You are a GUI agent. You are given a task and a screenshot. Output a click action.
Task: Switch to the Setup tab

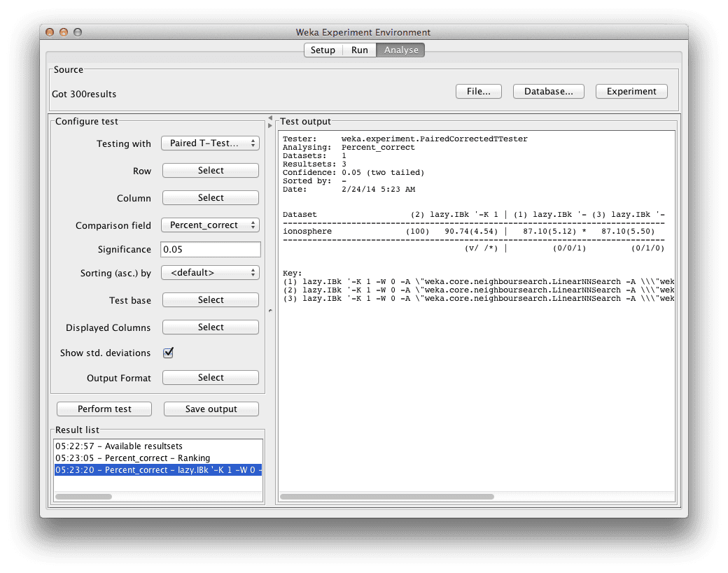(323, 50)
